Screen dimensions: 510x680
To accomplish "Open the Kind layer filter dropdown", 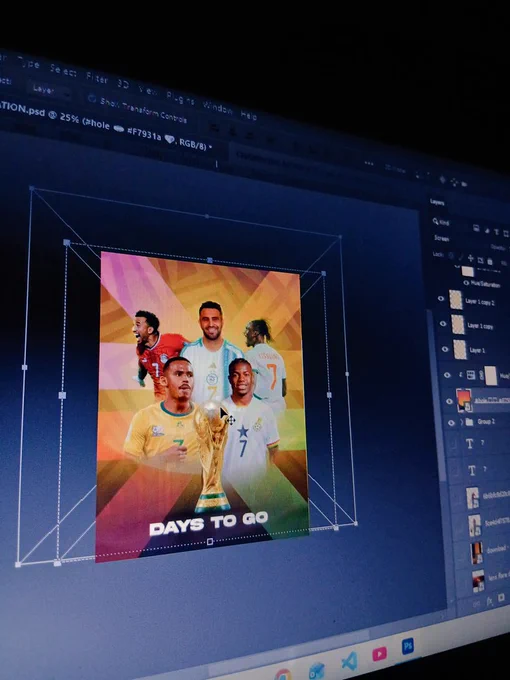I will pyautogui.click(x=441, y=222).
